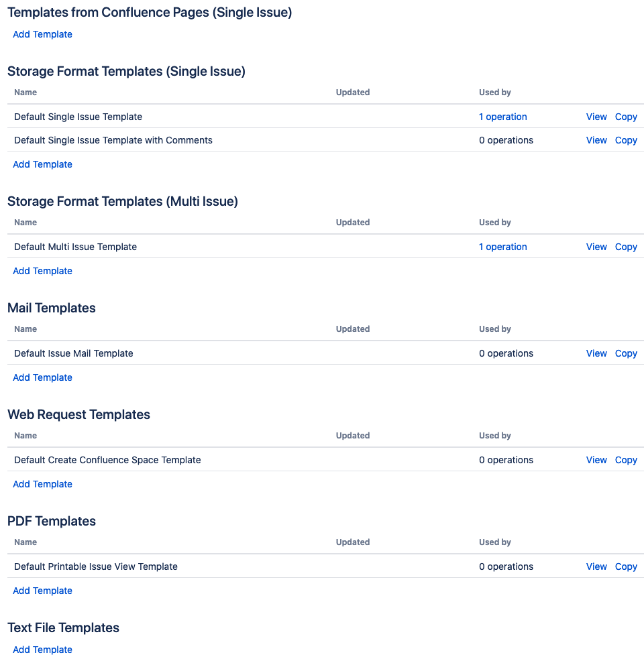Add a new Web Request Template

(42, 484)
